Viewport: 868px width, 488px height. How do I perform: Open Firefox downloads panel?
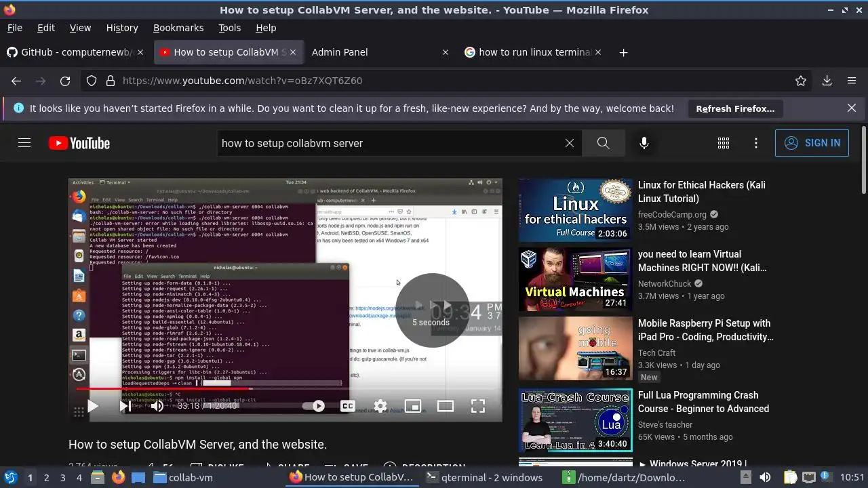827,81
